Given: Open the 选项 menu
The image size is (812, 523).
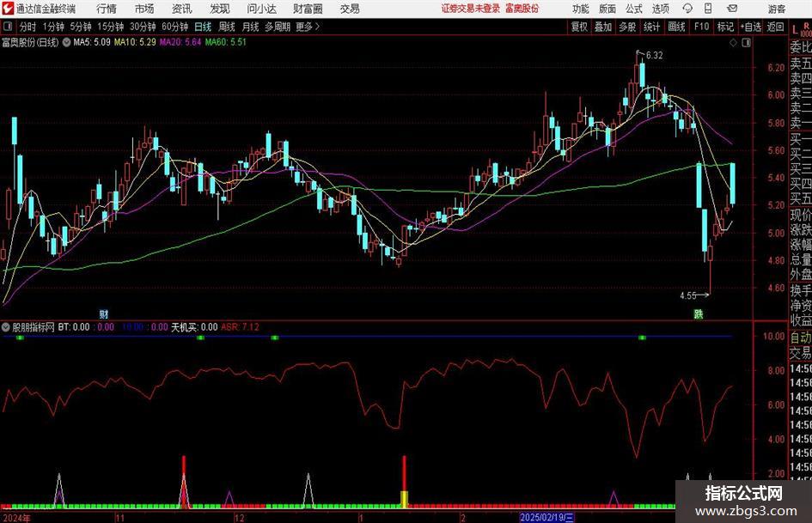Looking at the screenshot, I should tap(660, 9).
